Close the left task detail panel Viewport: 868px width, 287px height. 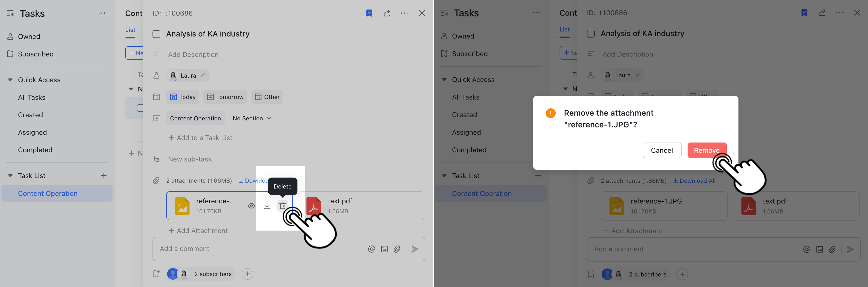click(x=422, y=13)
